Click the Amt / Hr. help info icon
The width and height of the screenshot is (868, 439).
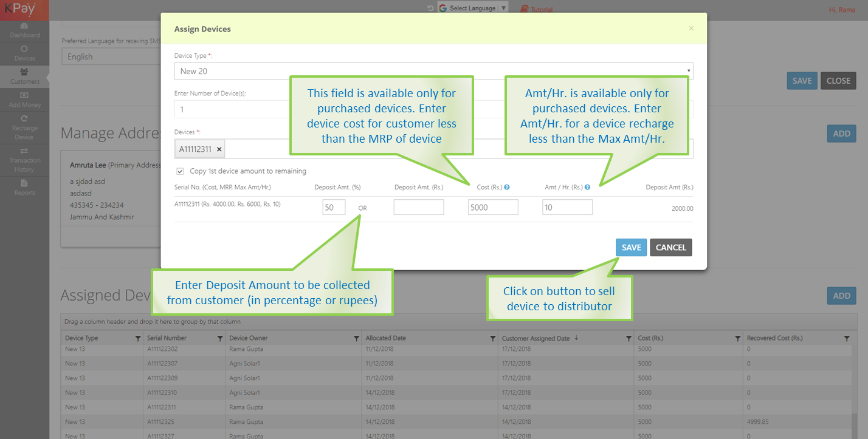click(587, 188)
